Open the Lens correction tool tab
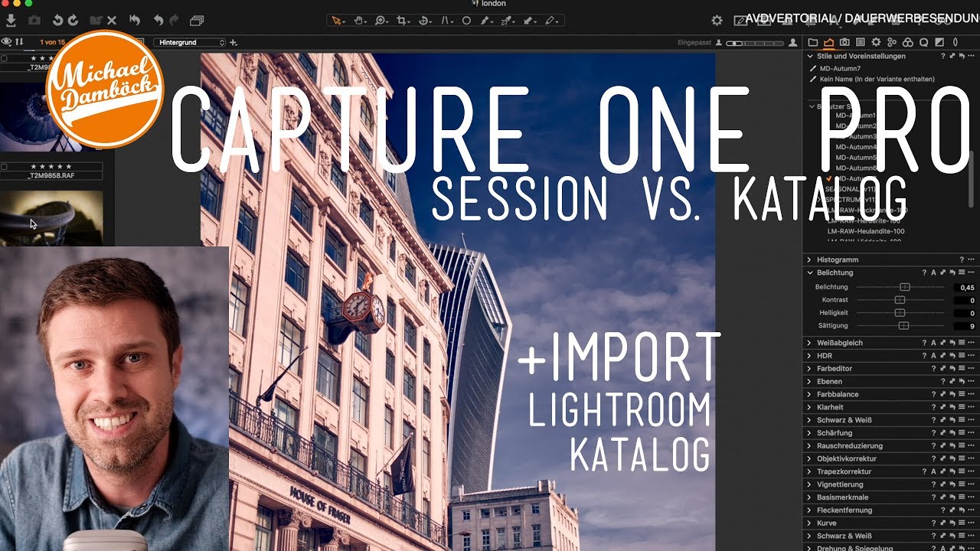 click(x=955, y=42)
